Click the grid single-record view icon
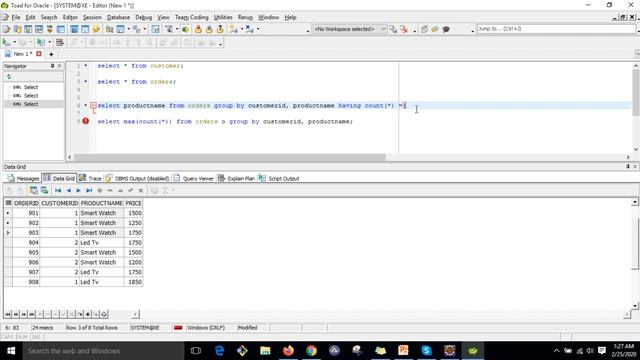The image size is (640, 360). [33, 190]
